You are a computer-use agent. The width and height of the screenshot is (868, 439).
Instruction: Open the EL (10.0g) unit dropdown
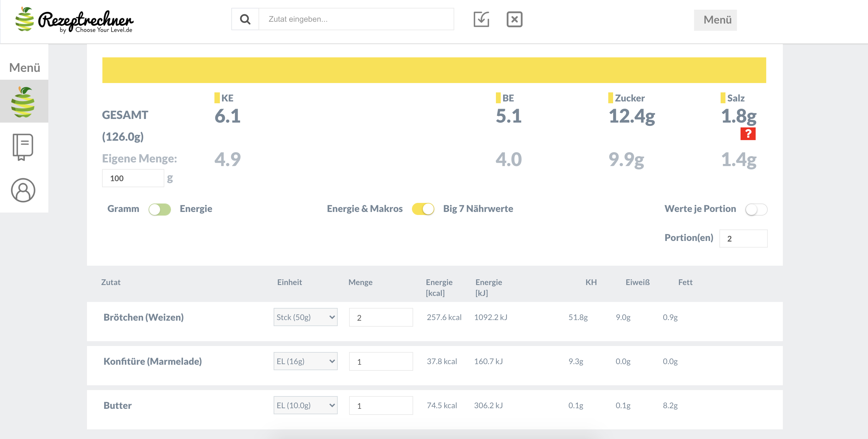[305, 405]
